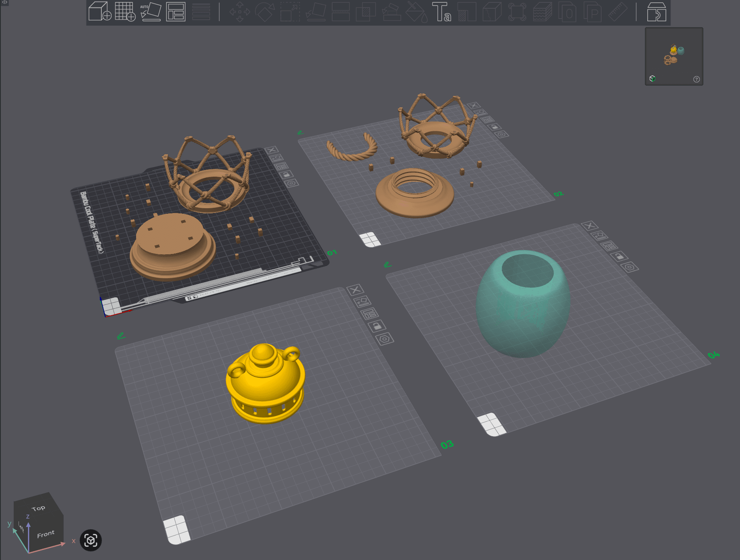Click the green cube icon in preview thumbnail
740x560 pixels.
tap(652, 78)
